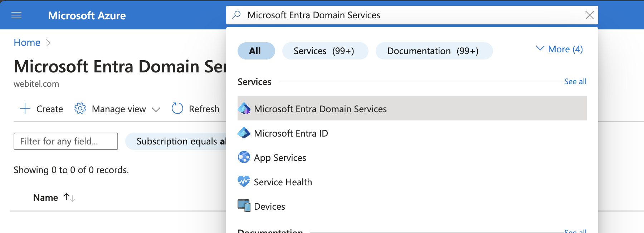
Task: Select the Documentation (99+) filter tab
Action: 434,51
